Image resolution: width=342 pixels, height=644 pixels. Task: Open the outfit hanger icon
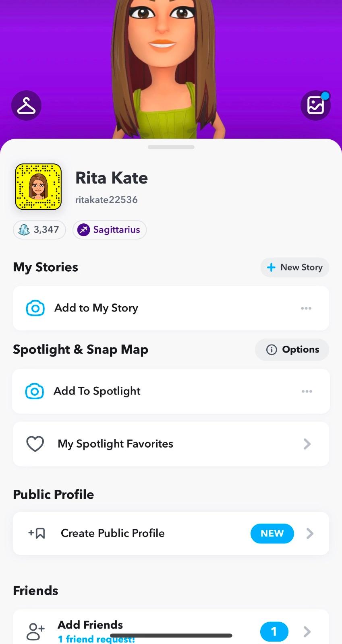26,105
